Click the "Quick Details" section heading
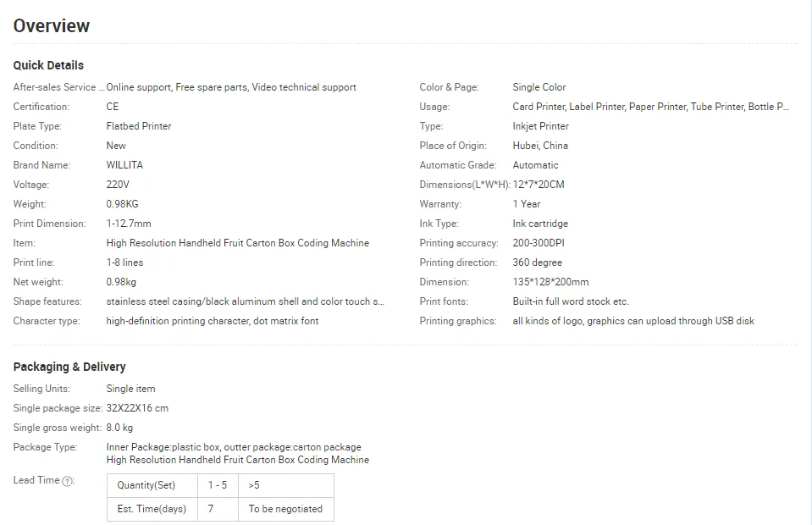 click(x=48, y=65)
